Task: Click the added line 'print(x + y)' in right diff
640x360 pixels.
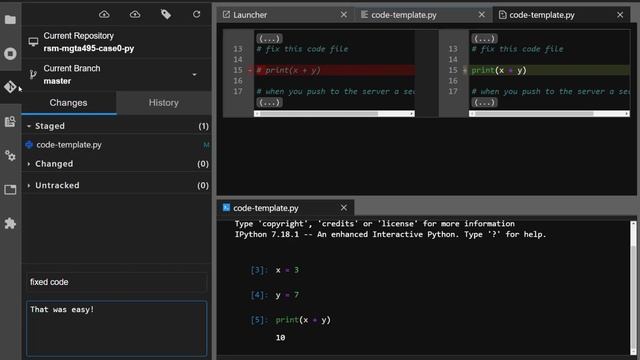Action: pos(499,70)
